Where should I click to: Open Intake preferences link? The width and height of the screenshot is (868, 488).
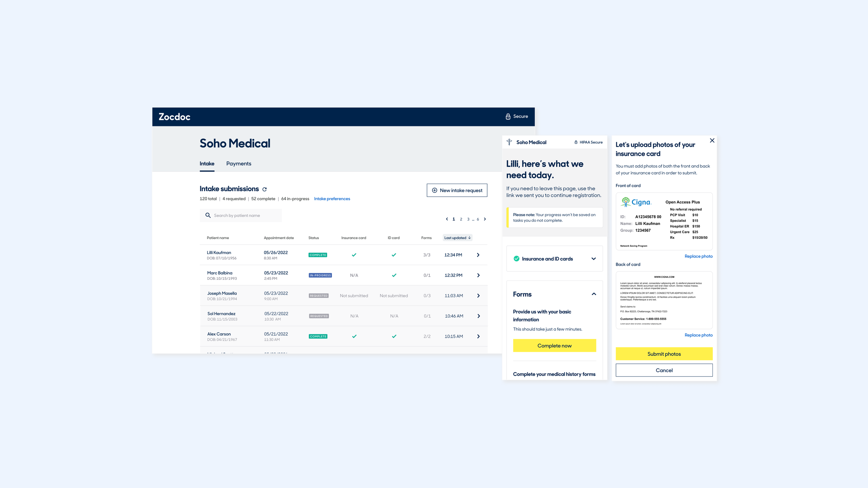[x=332, y=199]
